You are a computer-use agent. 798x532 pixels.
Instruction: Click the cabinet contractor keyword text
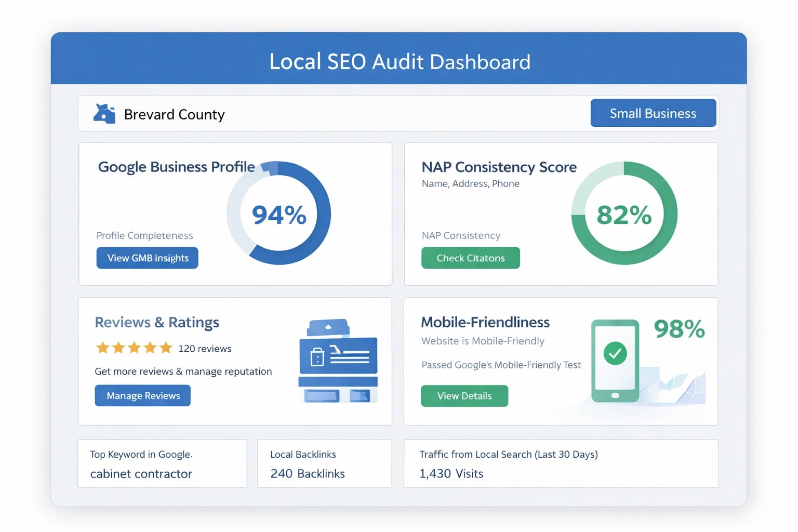point(141,474)
